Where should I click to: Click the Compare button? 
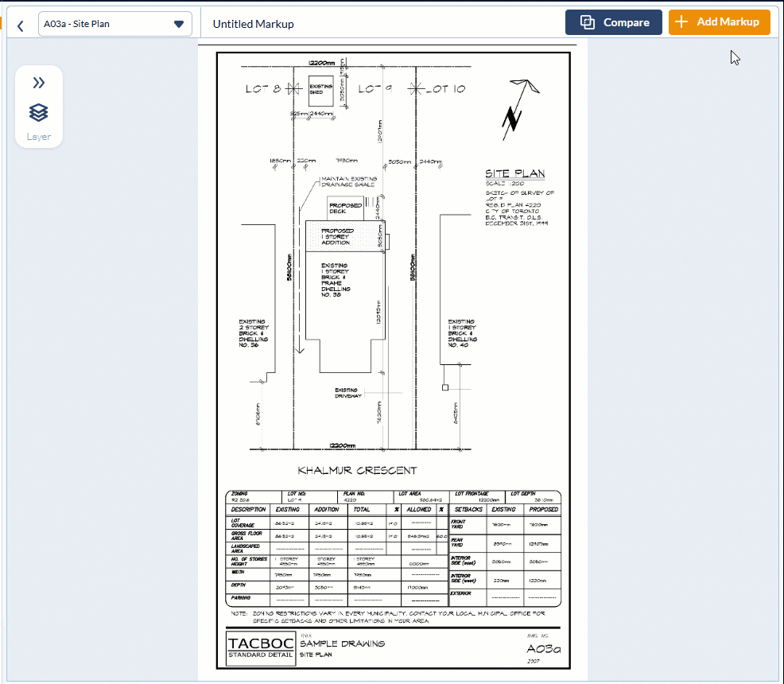614,22
